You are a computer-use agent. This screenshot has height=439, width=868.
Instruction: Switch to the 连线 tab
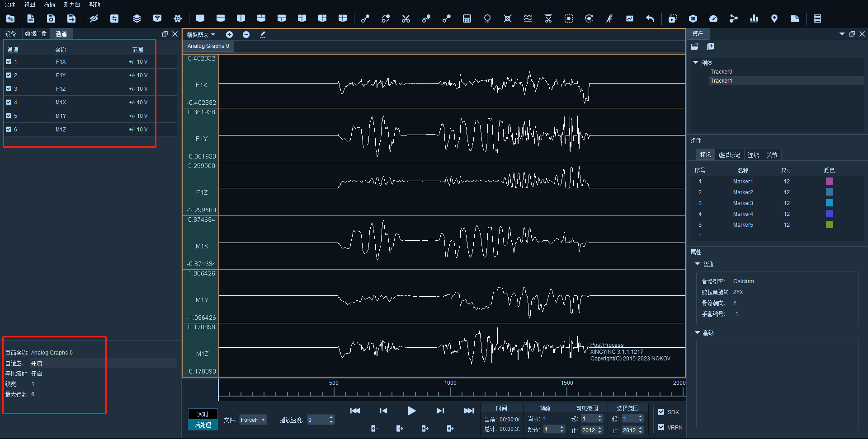(x=753, y=155)
